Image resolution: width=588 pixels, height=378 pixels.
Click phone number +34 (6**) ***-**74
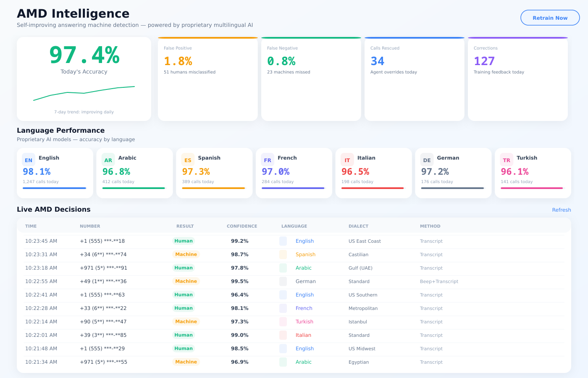click(103, 255)
